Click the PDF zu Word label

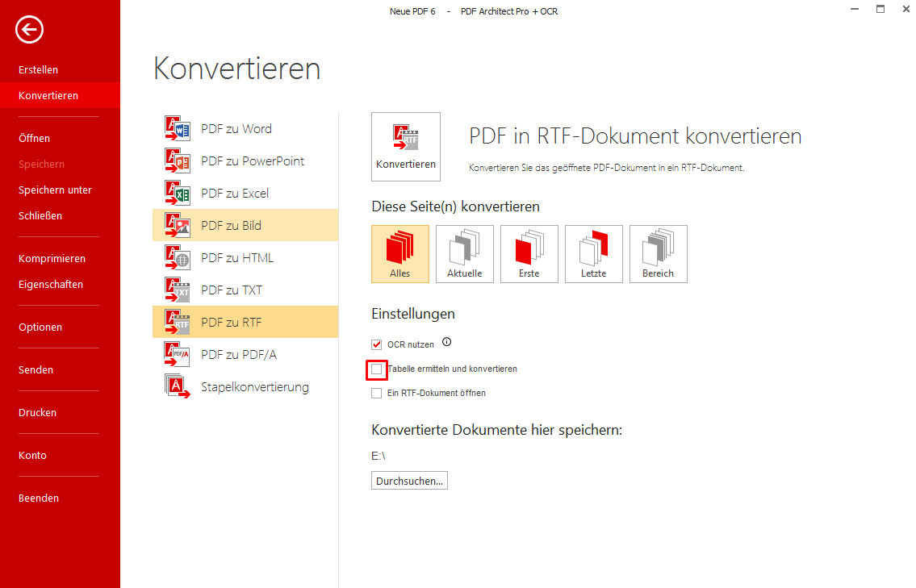236,128
